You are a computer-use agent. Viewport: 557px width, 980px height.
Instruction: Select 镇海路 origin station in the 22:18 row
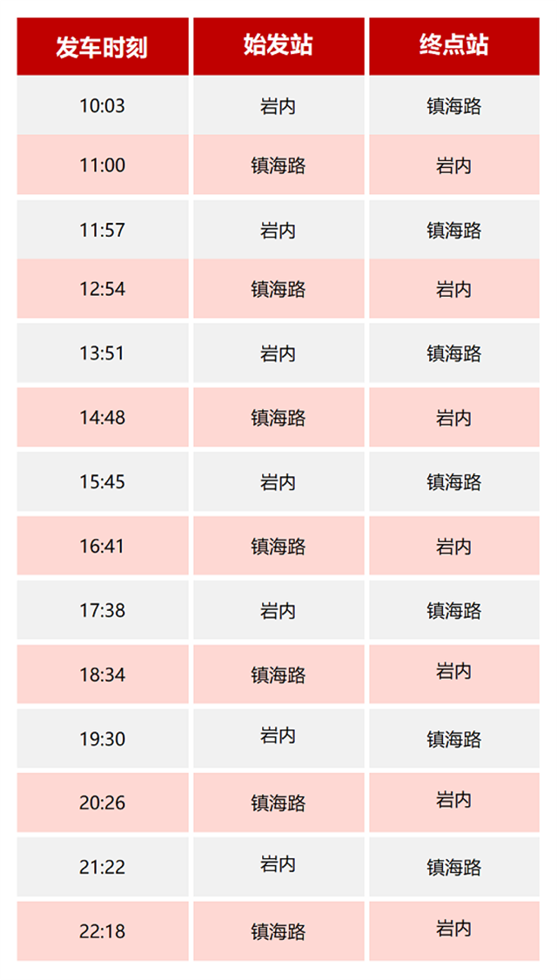coord(278,931)
